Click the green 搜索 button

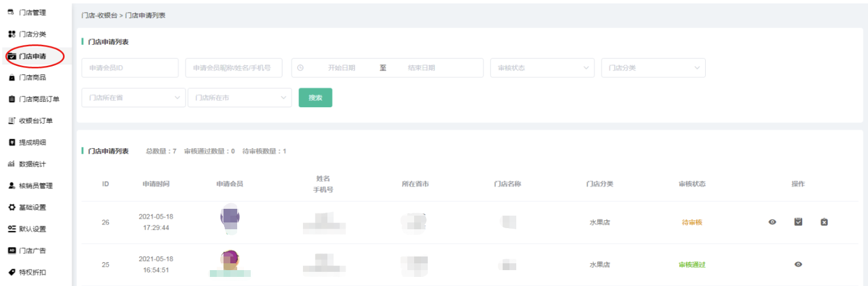tap(315, 98)
